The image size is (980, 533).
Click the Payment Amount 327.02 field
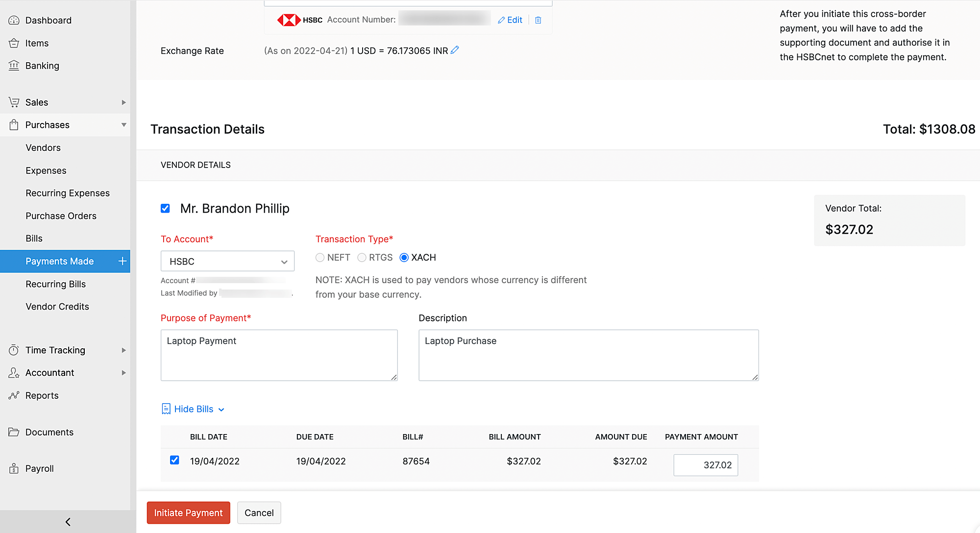(x=706, y=465)
